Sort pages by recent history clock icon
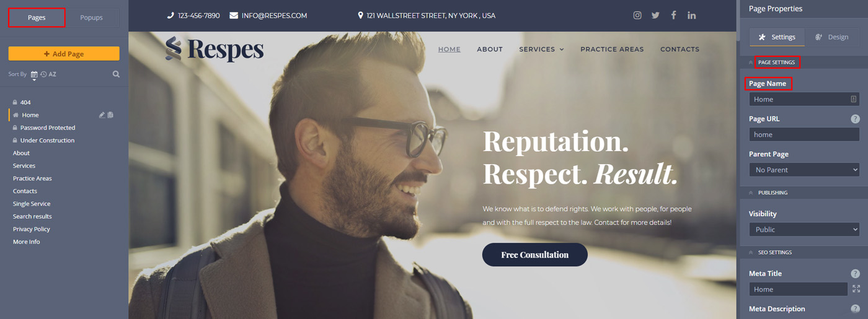 coord(43,74)
